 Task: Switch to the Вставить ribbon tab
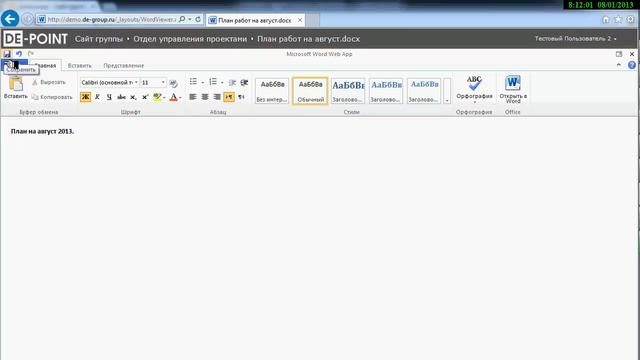point(80,65)
